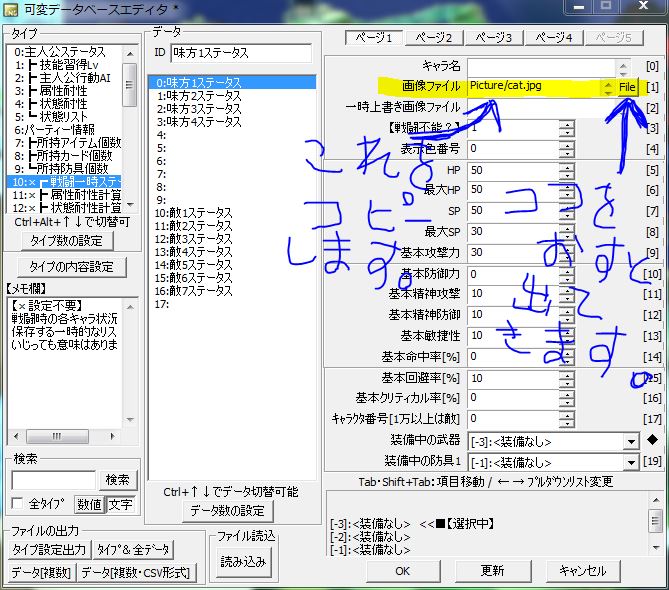This screenshot has height=590, width=669.
Task: Increase the 表示色番号 spinner value
Action: (567, 145)
